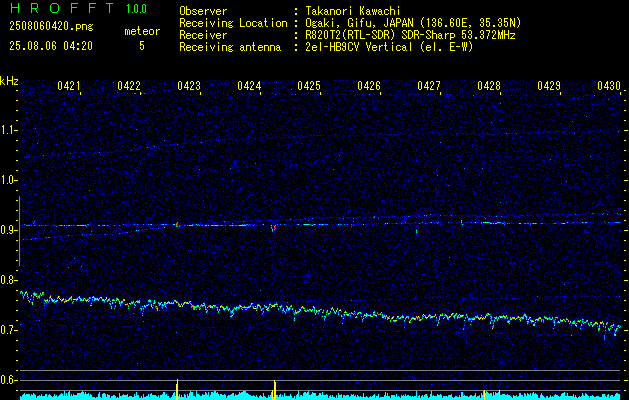Click the yellow meteor marker just after 0428
This screenshot has height=400, width=629.
499,394
